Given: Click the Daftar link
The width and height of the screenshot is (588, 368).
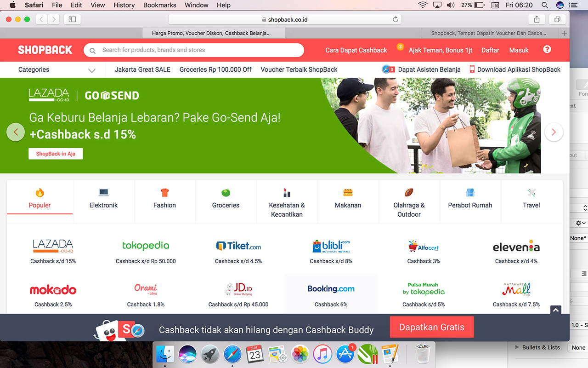Looking at the screenshot, I should [x=490, y=50].
